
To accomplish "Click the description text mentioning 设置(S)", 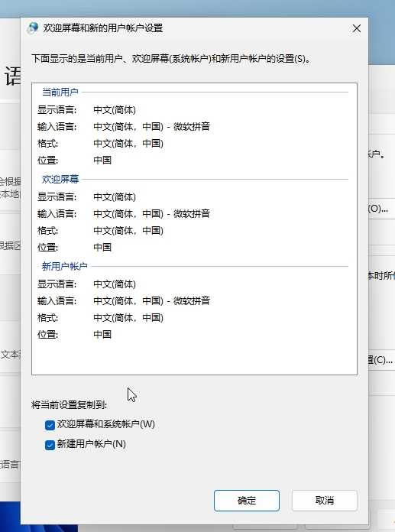I will 170,59.
